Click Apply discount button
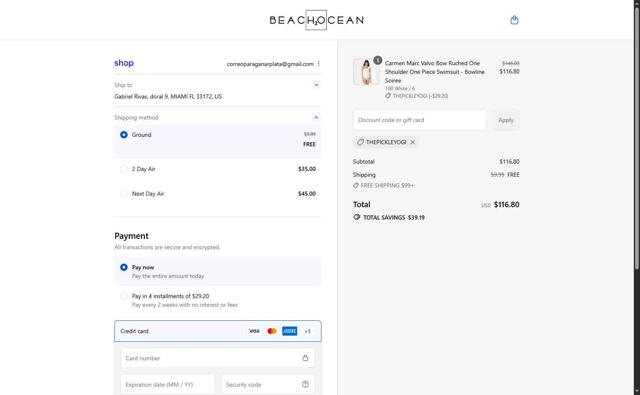Screen dimensions: 640x395 click(506, 120)
